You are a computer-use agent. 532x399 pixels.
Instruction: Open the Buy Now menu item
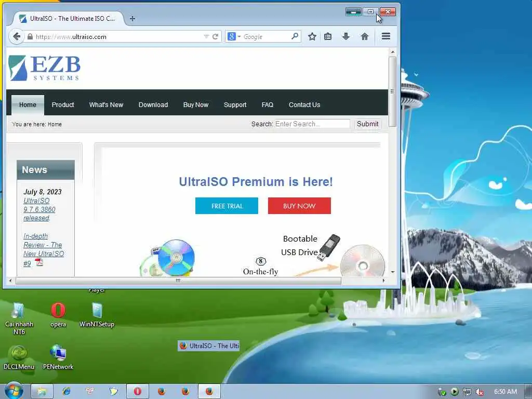(x=196, y=105)
